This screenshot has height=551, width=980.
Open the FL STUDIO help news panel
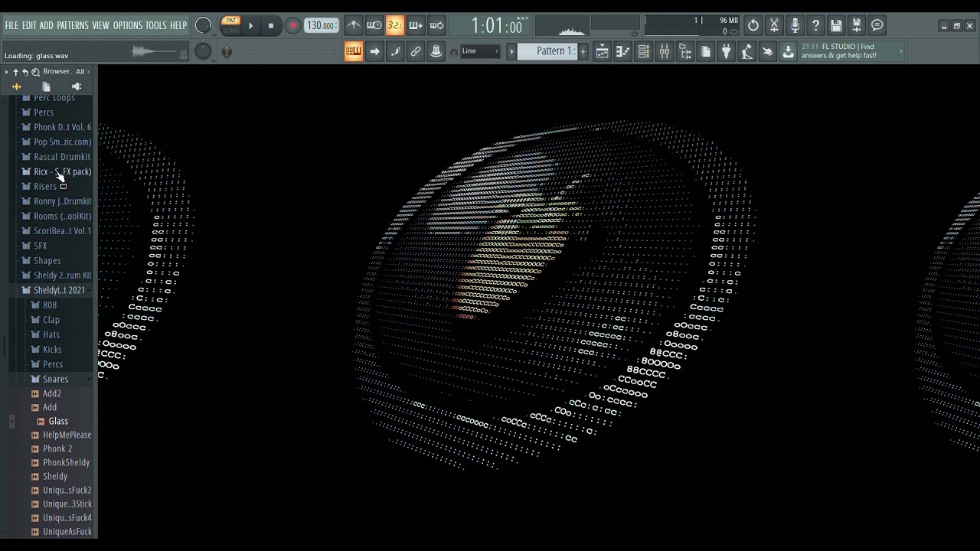[x=851, y=51]
